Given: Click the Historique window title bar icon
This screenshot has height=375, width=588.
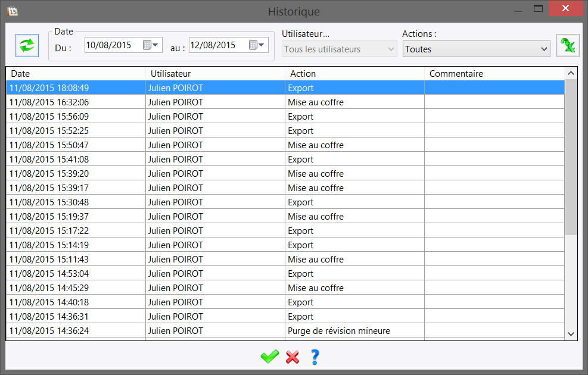Looking at the screenshot, I should click(x=13, y=11).
